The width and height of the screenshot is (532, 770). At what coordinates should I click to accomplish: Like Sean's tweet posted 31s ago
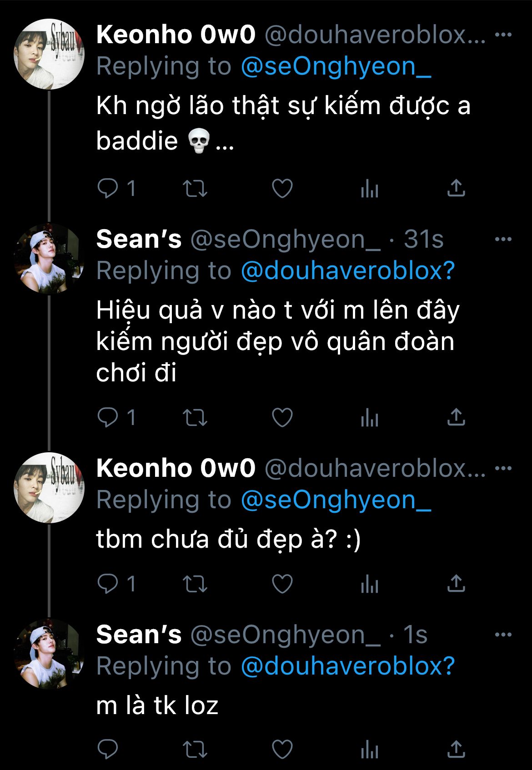[x=282, y=417]
